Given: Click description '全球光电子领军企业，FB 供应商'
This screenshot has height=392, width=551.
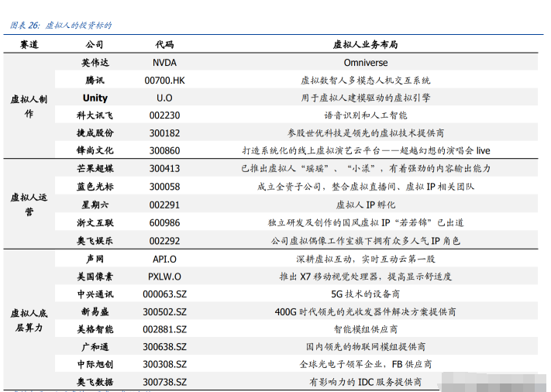Looking at the screenshot, I should (366, 364).
